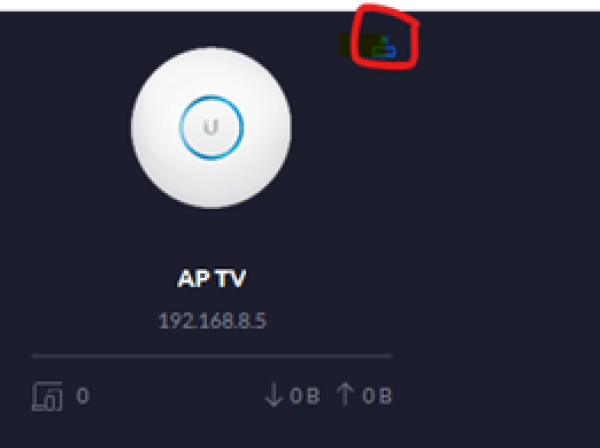Click the white strip above the dark card
Viewport: 600px width, 448px height.
pyautogui.click(x=300, y=5)
